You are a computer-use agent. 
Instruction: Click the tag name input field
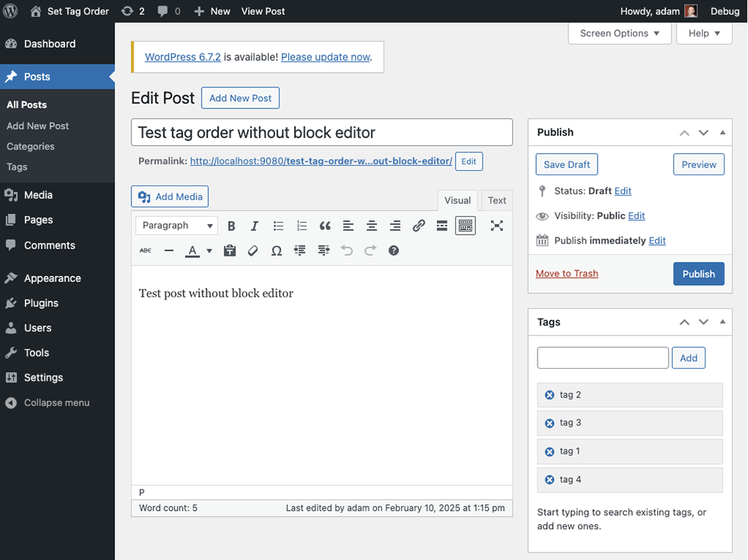pyautogui.click(x=603, y=358)
